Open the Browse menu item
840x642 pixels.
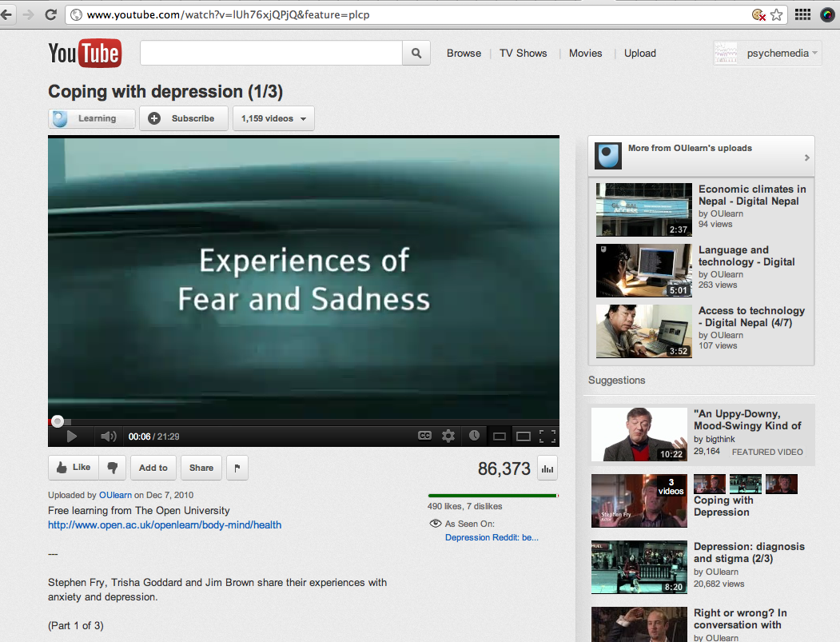[x=464, y=54]
